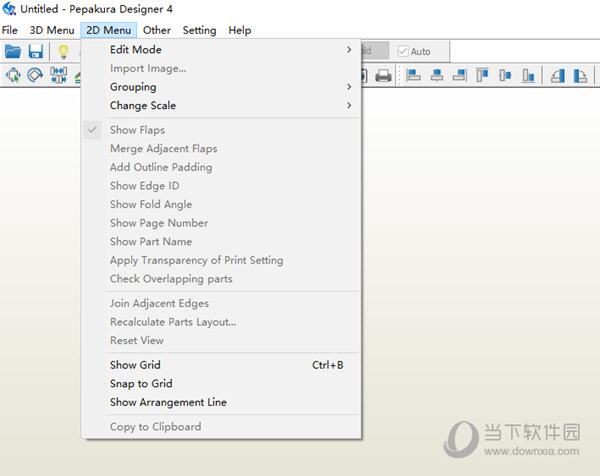
Task: Enable Show Edge ID
Action: [221, 186]
